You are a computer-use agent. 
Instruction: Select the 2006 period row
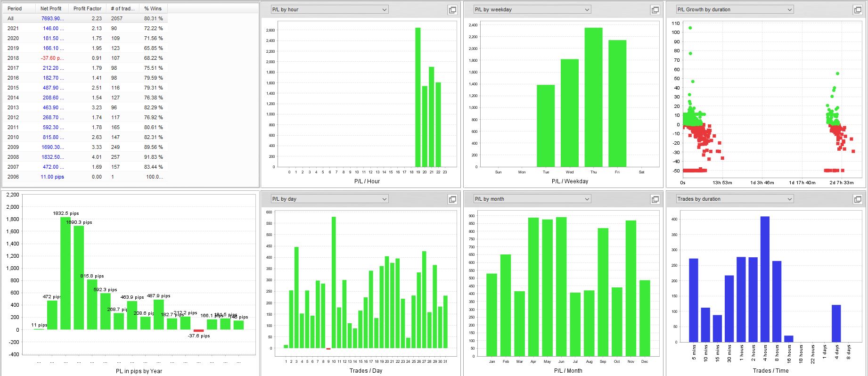85,177
